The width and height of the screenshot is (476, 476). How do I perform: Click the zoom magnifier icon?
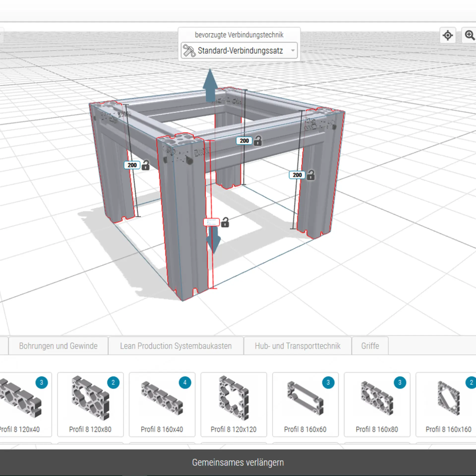[469, 35]
